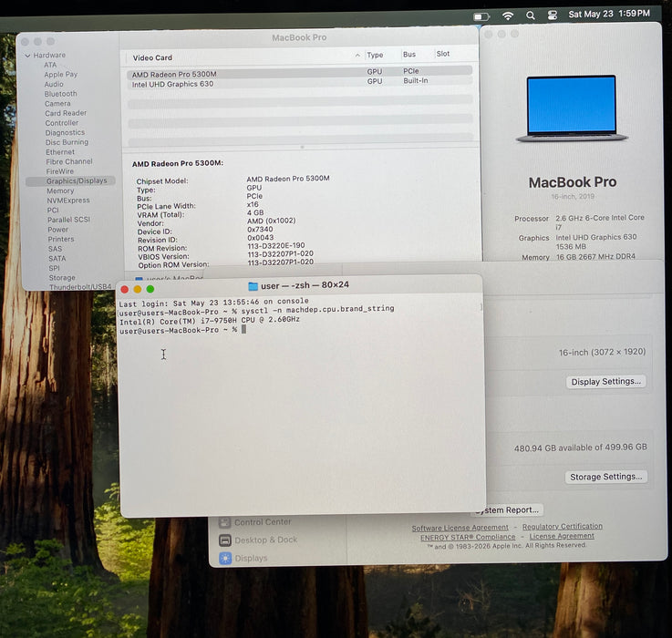
Task: Open ENERGY STAR Compliance link
Action: pos(468,538)
